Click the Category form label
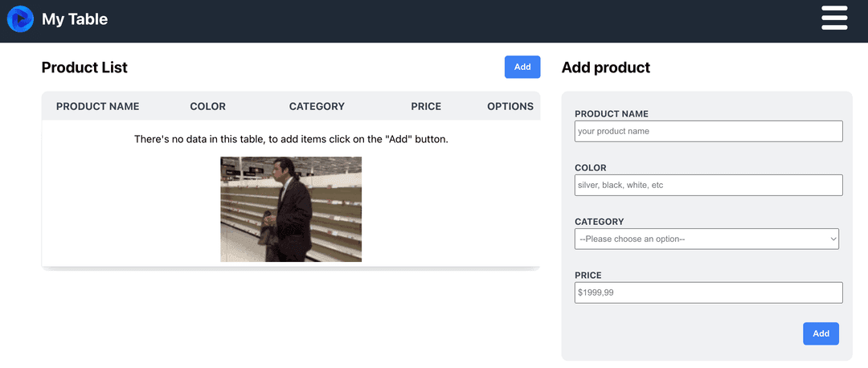The width and height of the screenshot is (868, 368). pyautogui.click(x=600, y=222)
